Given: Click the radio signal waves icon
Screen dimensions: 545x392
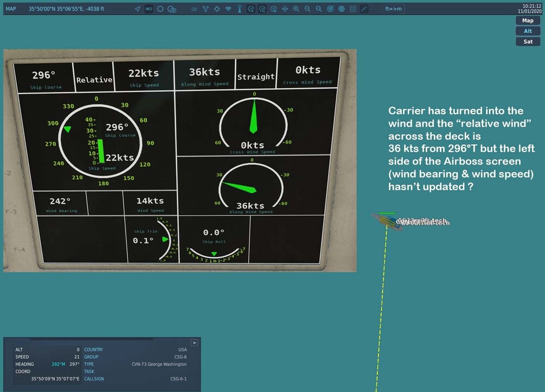Looking at the screenshot, I should [228, 9].
